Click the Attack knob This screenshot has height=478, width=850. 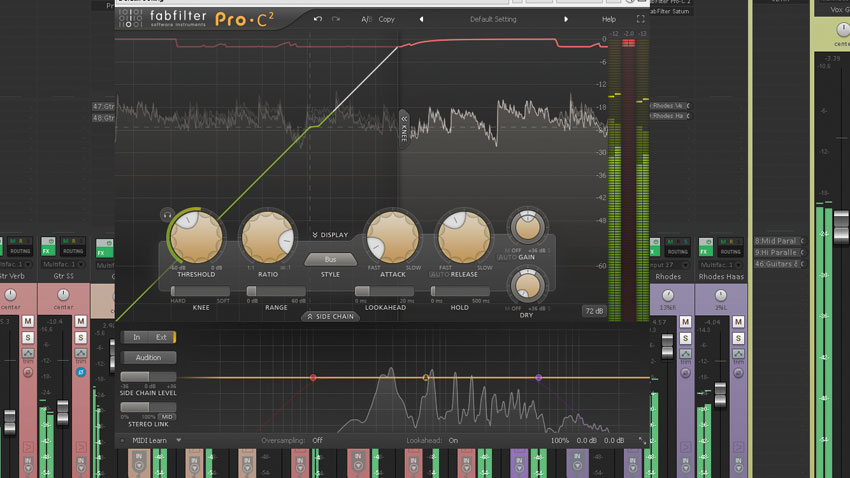click(392, 237)
